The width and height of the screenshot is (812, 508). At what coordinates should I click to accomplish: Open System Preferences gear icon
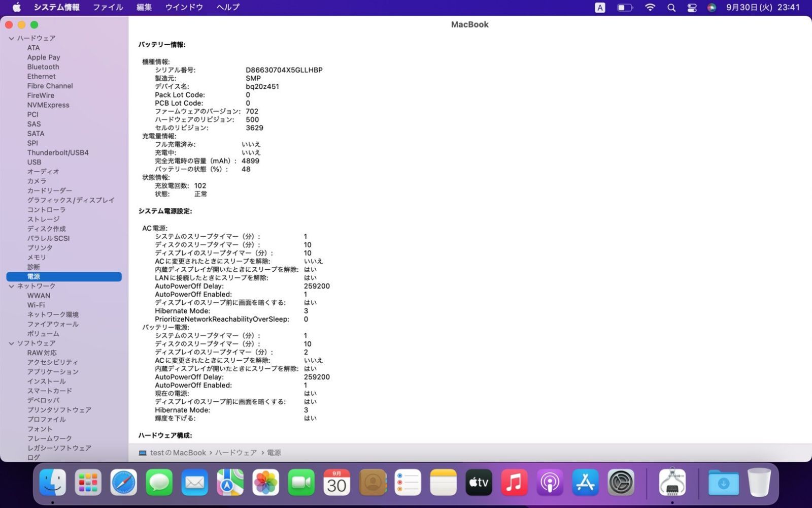click(621, 482)
